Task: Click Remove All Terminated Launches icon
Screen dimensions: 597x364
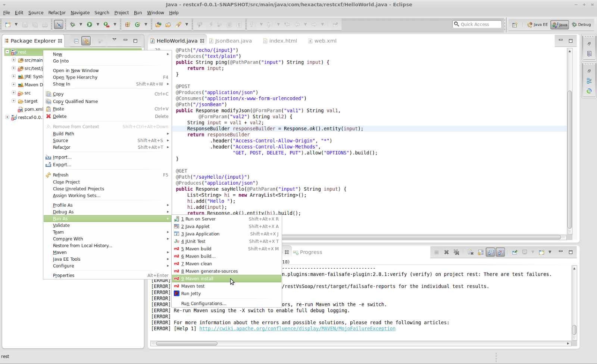Action: pos(456,252)
